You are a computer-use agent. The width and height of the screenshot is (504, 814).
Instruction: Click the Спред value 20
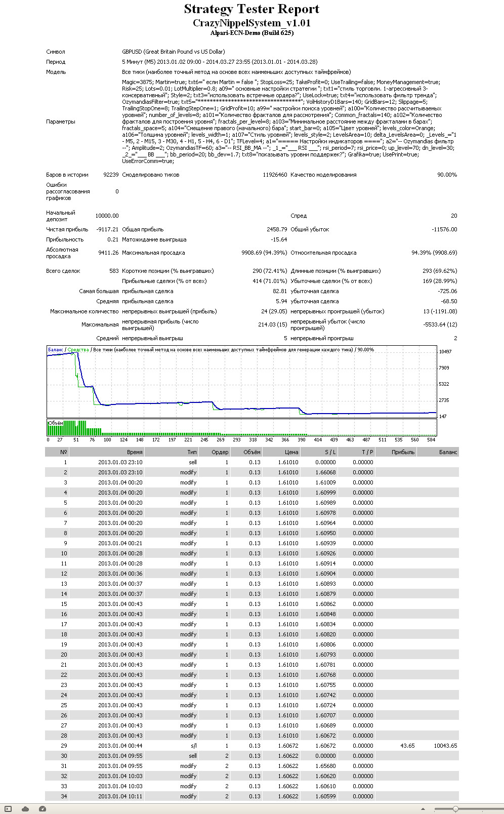[x=454, y=216]
